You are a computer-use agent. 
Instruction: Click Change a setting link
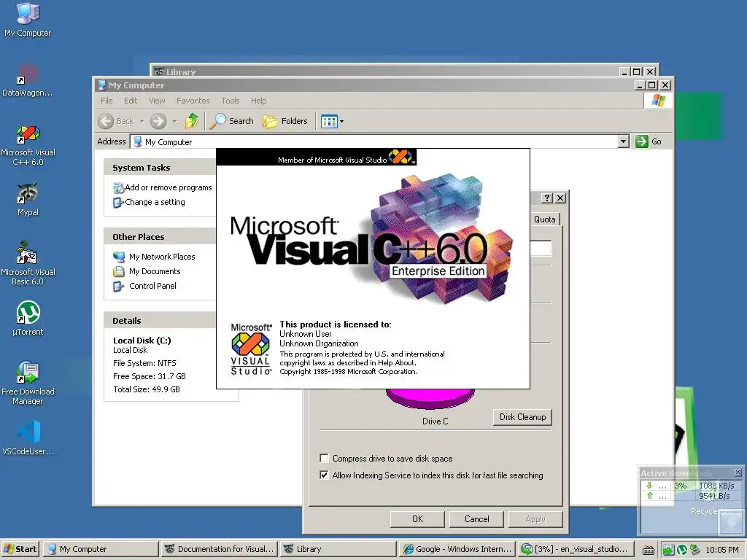(x=155, y=202)
